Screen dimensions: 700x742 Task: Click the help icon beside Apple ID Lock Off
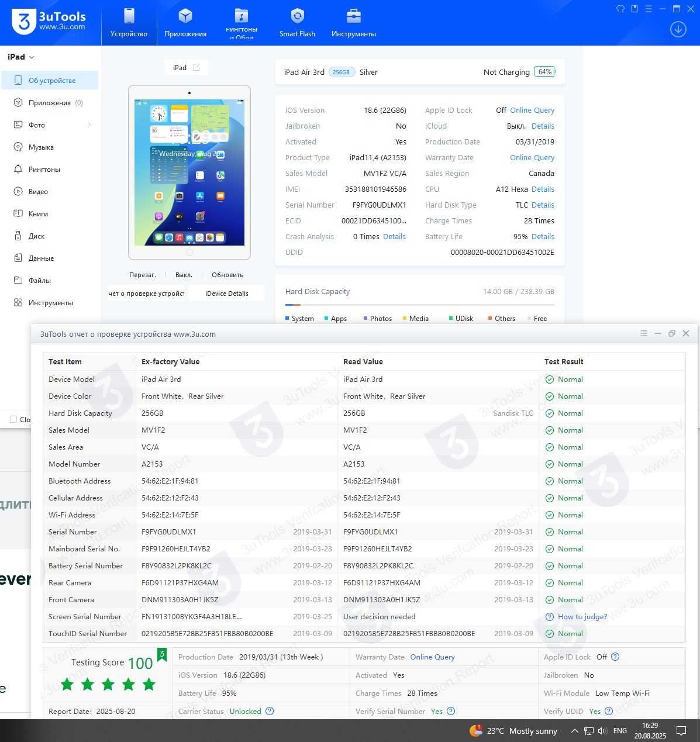coord(615,657)
